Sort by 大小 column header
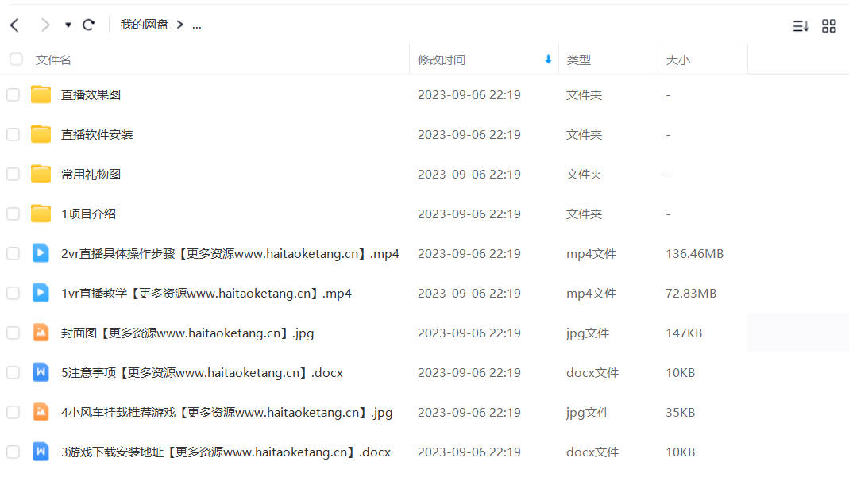 click(x=677, y=60)
